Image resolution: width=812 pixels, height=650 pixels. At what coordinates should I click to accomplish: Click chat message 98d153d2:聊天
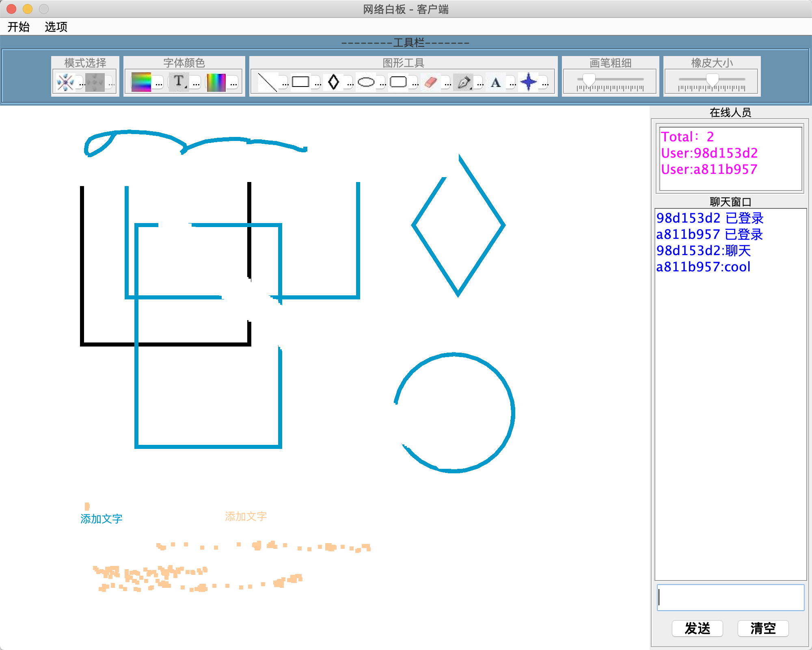point(704,251)
